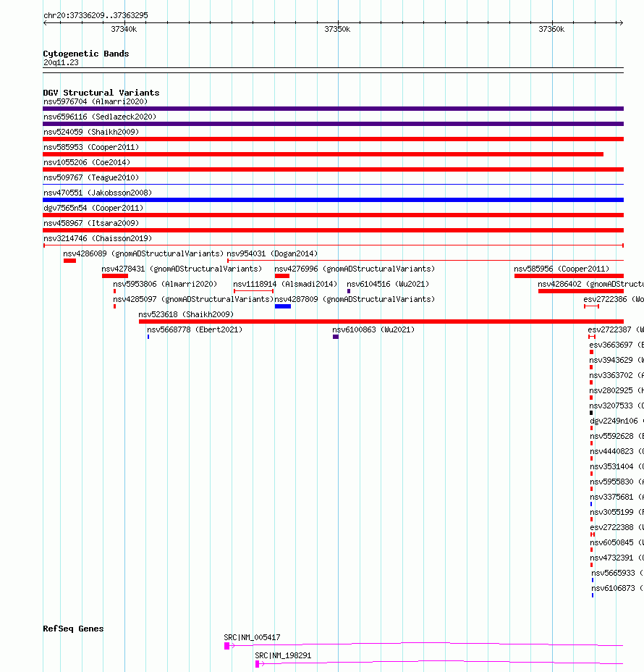Click the nsv5592628 variant label
644x672 pixels.
[617, 436]
